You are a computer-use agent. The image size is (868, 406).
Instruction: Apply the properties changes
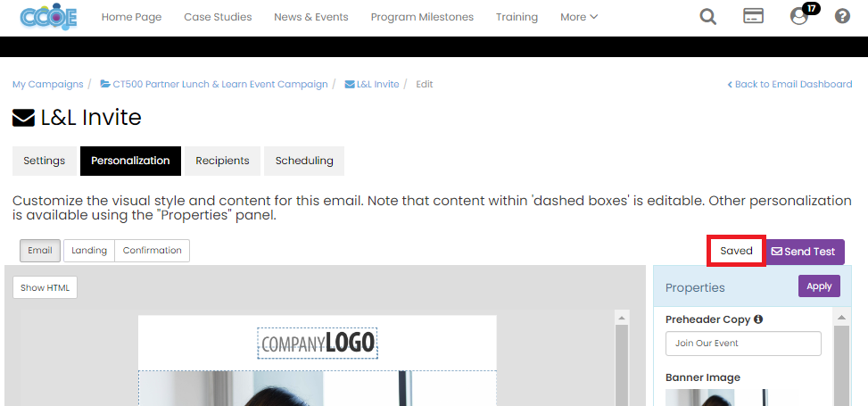click(819, 286)
